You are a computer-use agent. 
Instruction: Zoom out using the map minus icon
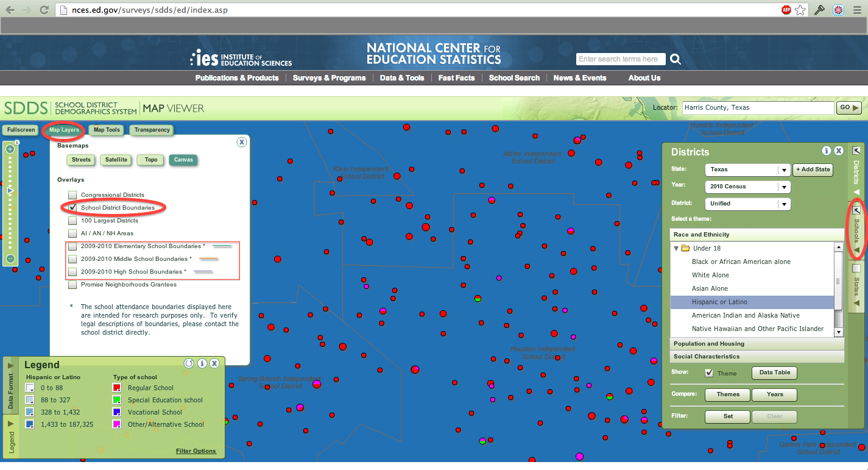coord(10,258)
